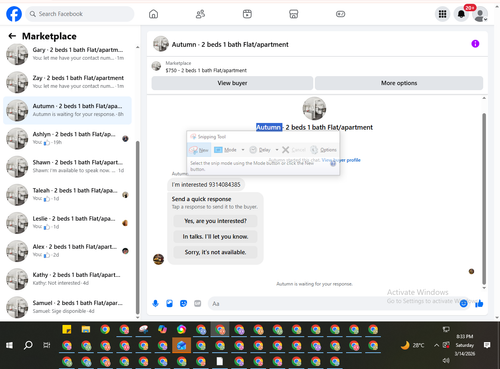
Task: Click Mode in the Snipping Tool
Action: (226, 150)
